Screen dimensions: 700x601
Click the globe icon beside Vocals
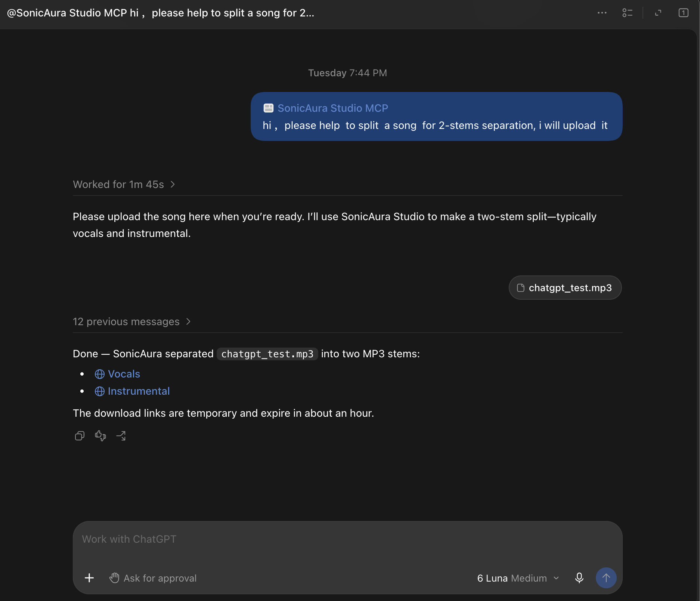coord(99,374)
